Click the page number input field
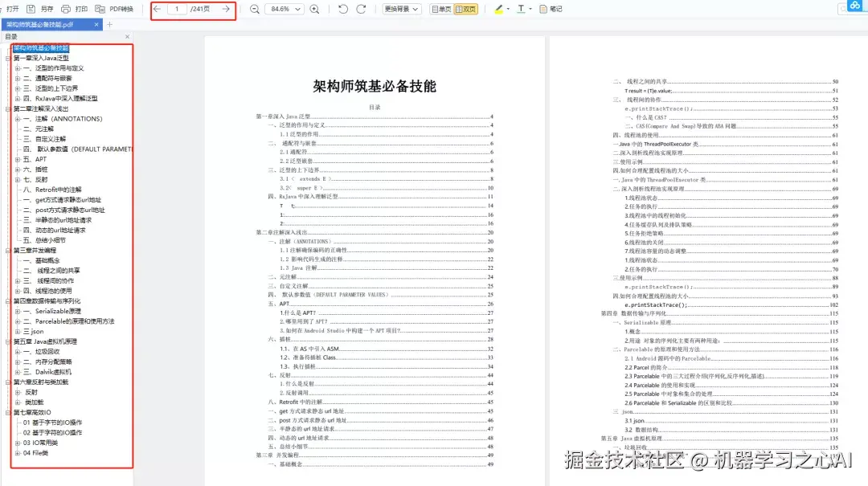The width and height of the screenshot is (868, 486). 178,10
